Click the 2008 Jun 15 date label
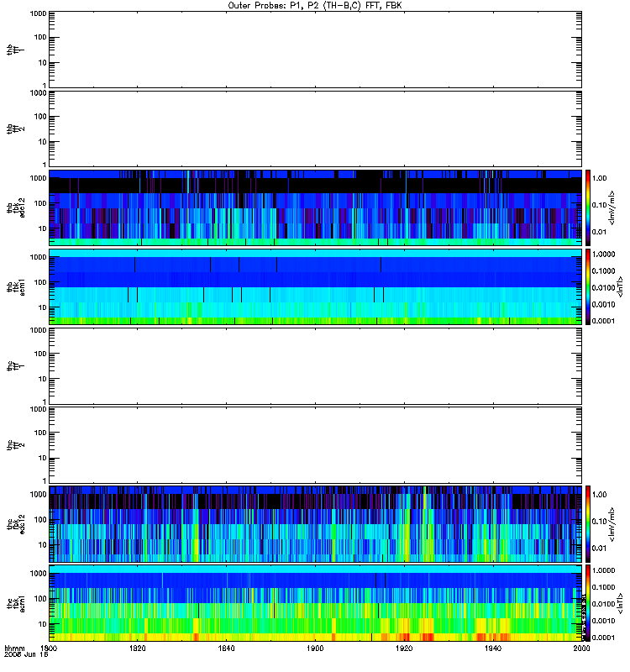Viewport: 630px width, 672px height. 26,655
